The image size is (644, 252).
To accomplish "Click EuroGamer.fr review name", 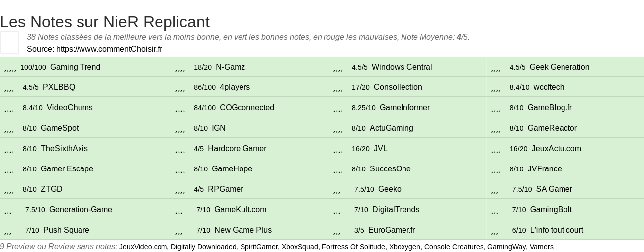I will pyautogui.click(x=392, y=230).
